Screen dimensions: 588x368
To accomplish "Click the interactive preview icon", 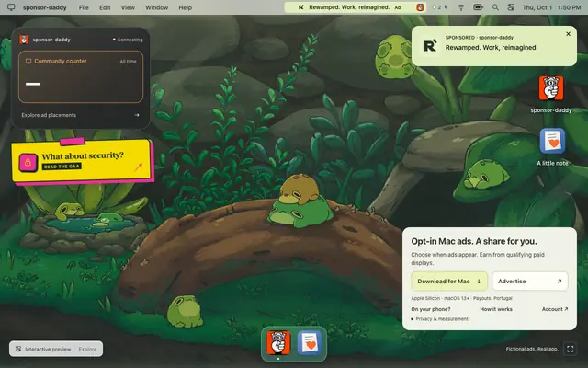I will (x=18, y=349).
